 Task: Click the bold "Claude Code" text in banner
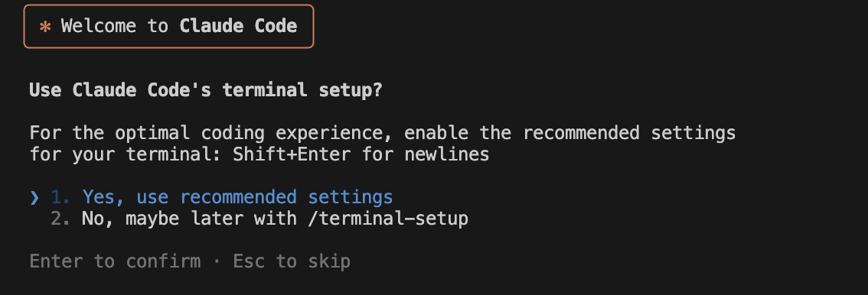(238, 26)
